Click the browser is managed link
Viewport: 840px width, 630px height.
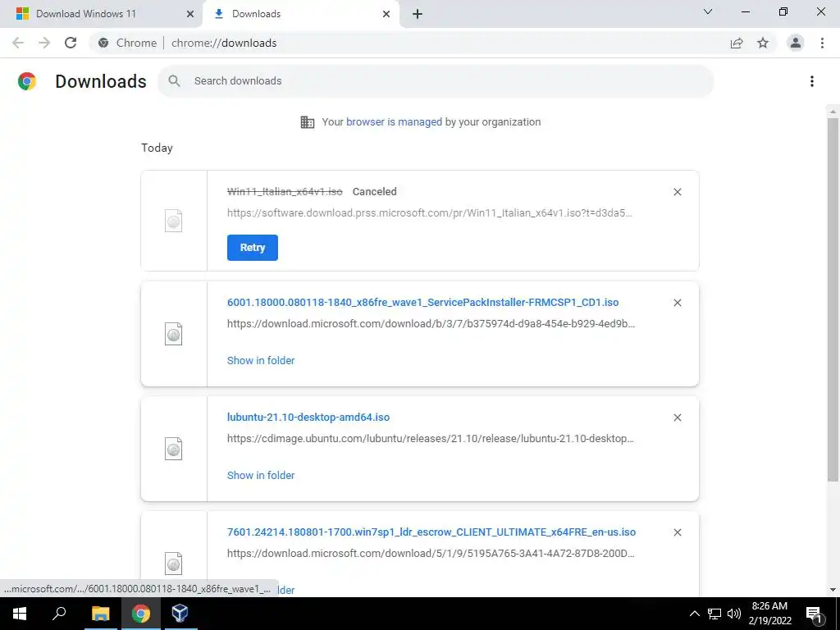click(394, 121)
